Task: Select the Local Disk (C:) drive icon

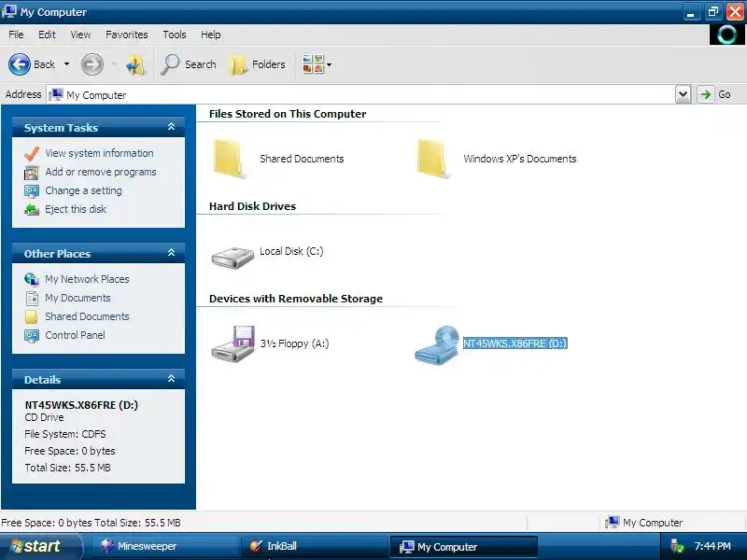Action: click(x=233, y=258)
